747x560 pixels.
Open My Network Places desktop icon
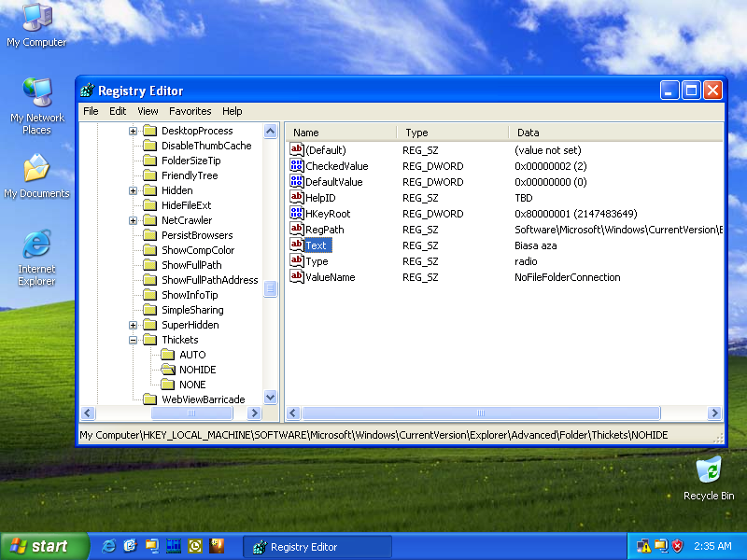pos(36,106)
